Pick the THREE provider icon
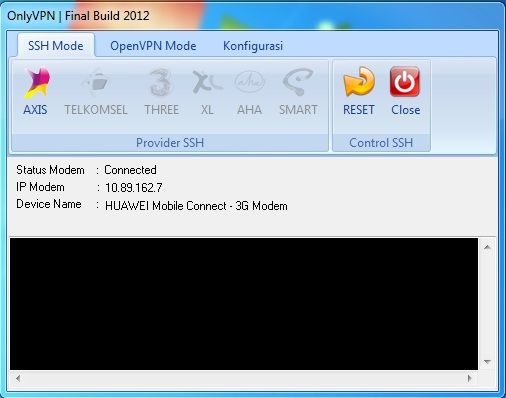Image resolution: width=506 pixels, height=398 pixels. tap(161, 82)
